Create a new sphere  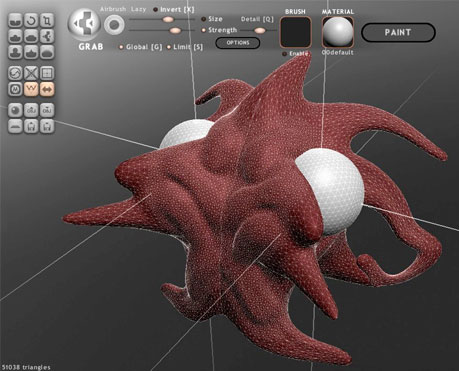[15, 110]
